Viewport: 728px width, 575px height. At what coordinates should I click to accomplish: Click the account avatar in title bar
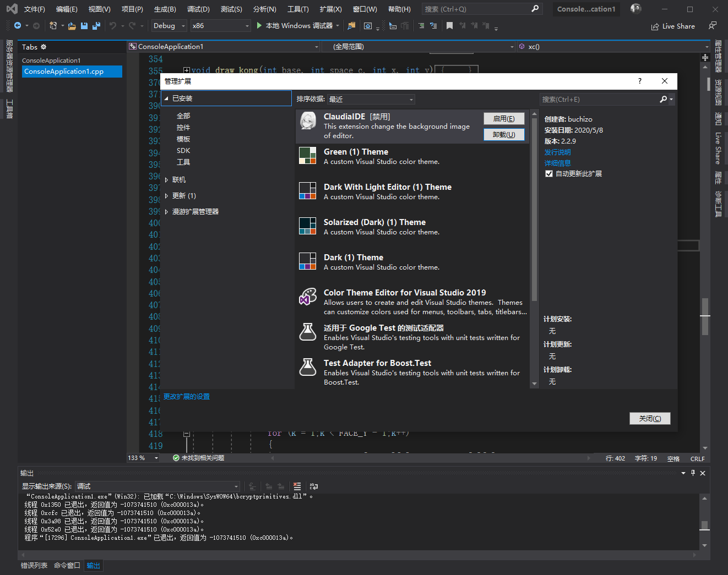(x=636, y=9)
